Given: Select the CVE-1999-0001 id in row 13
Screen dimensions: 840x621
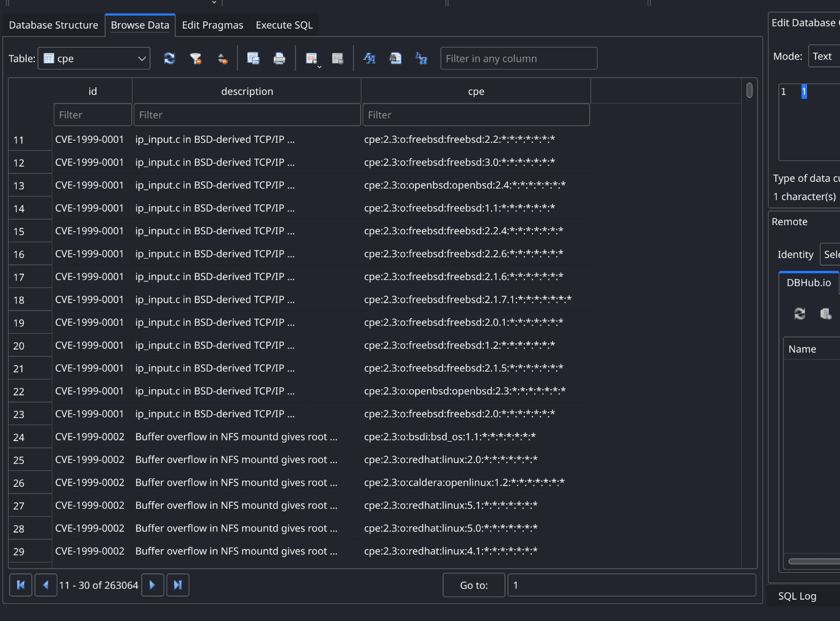Looking at the screenshot, I should click(92, 185).
